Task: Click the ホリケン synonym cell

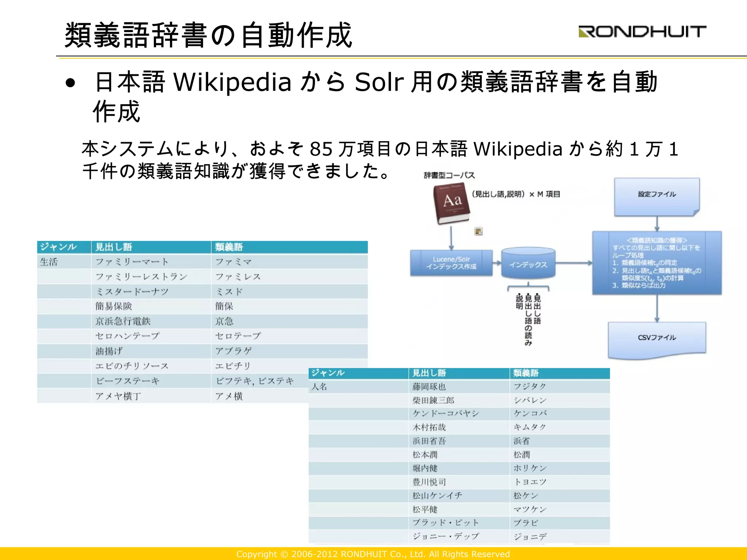Action: pos(560,468)
